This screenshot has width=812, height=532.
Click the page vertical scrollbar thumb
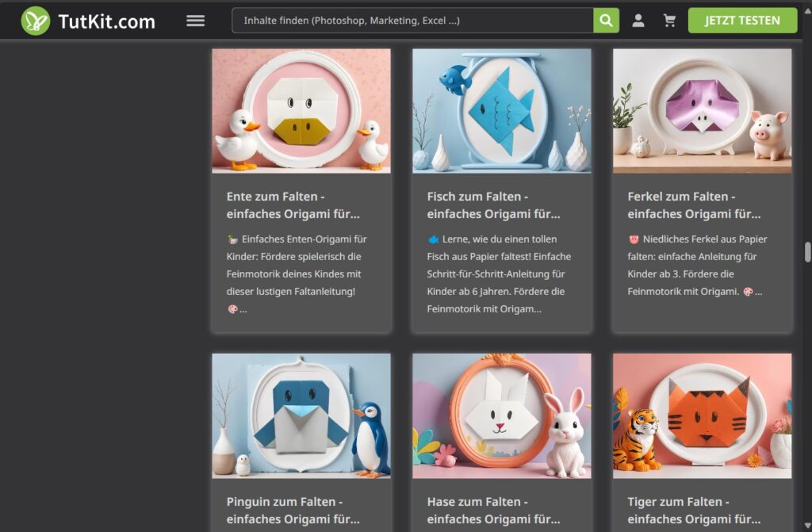tap(806, 252)
